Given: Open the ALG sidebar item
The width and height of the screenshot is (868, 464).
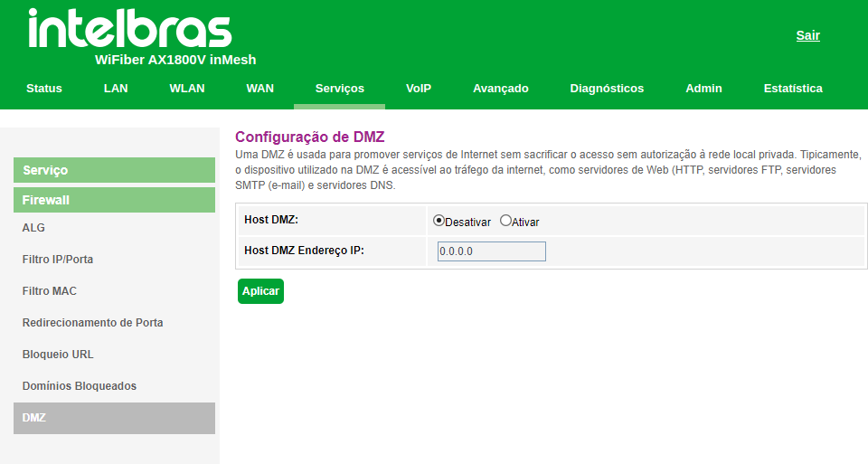Looking at the screenshot, I should point(33,228).
